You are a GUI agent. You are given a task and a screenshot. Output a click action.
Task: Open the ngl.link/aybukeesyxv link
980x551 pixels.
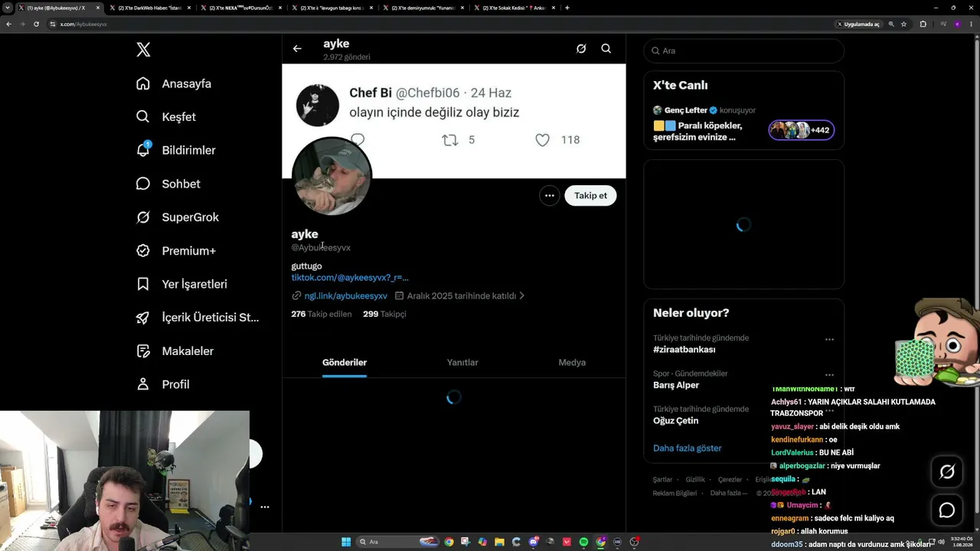click(x=345, y=296)
